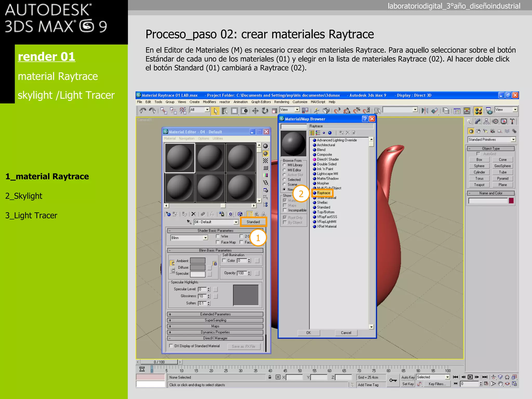Screen dimensions: 532x399
Task: Click Get Material icon in Material Editor
Action: [168, 214]
